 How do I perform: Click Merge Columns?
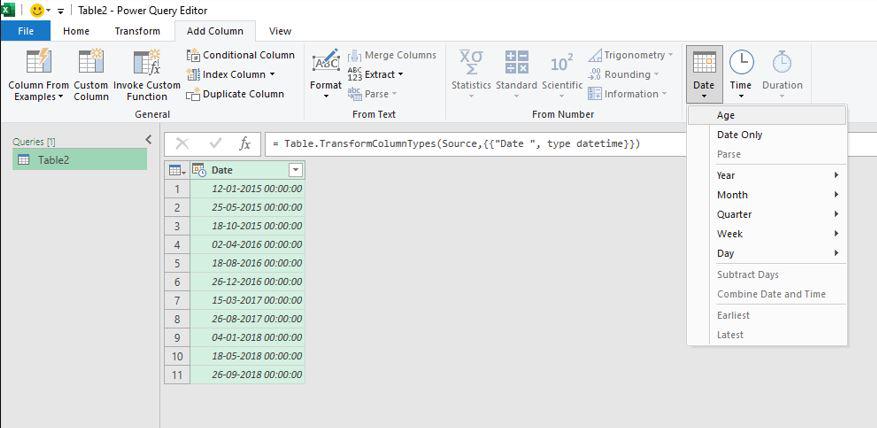[392, 55]
